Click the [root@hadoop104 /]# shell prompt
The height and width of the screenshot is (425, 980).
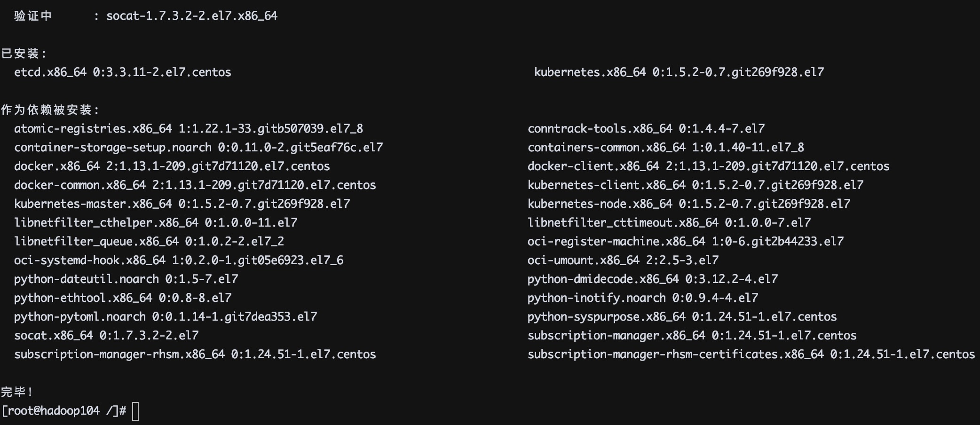tap(64, 411)
